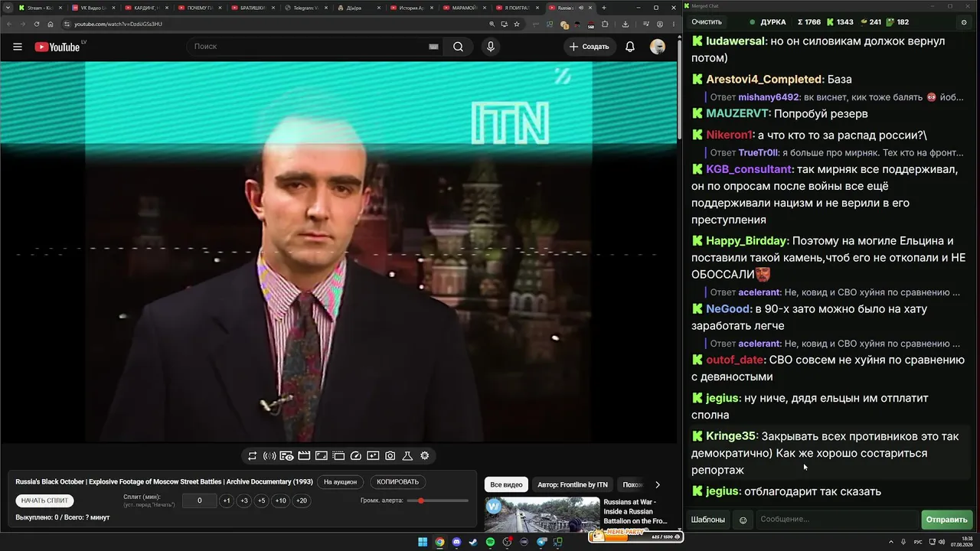Click the 'Создать' button
This screenshot has width=980, height=551.
(x=589, y=47)
